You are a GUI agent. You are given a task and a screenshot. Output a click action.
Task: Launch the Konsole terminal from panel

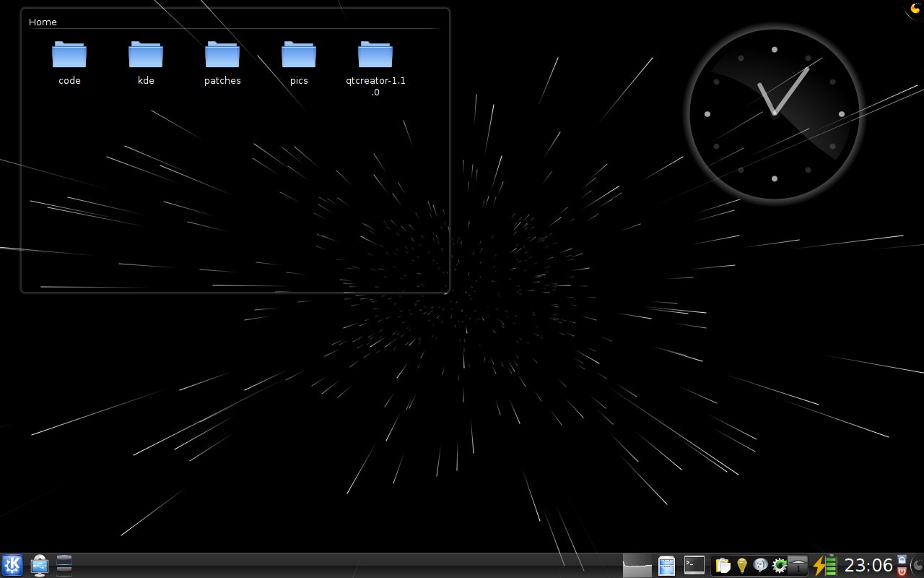pos(694,565)
